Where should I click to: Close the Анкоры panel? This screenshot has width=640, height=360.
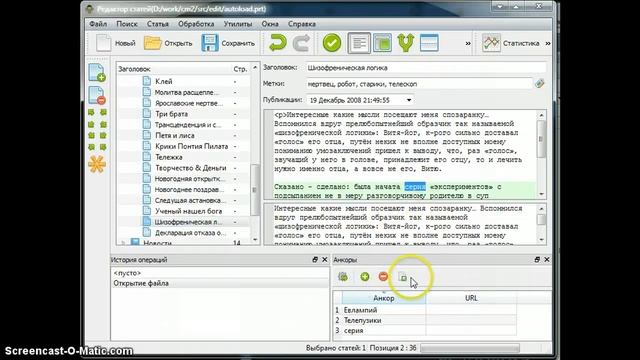(x=547, y=260)
